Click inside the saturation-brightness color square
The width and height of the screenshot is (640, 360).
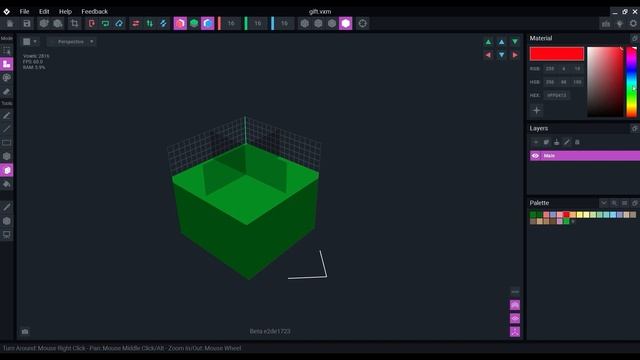[x=605, y=82]
